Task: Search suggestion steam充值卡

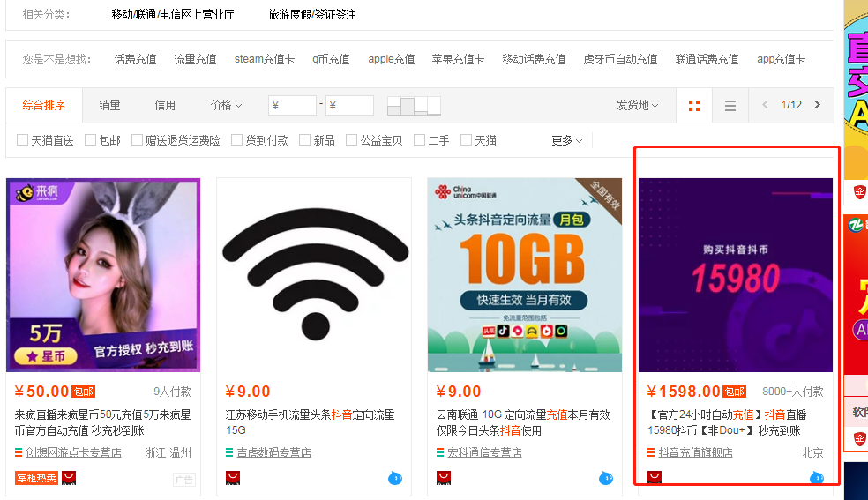Action: [x=265, y=59]
